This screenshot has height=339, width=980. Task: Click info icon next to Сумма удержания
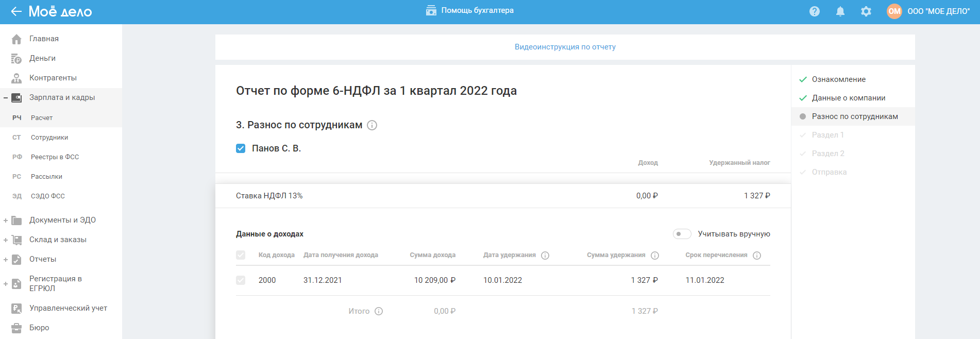pyautogui.click(x=655, y=256)
